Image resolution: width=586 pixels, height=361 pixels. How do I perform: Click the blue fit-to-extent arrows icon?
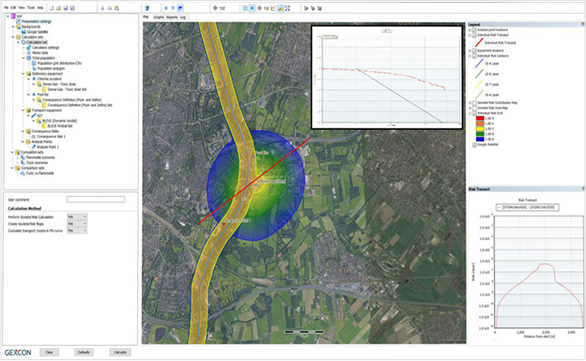pos(287,8)
